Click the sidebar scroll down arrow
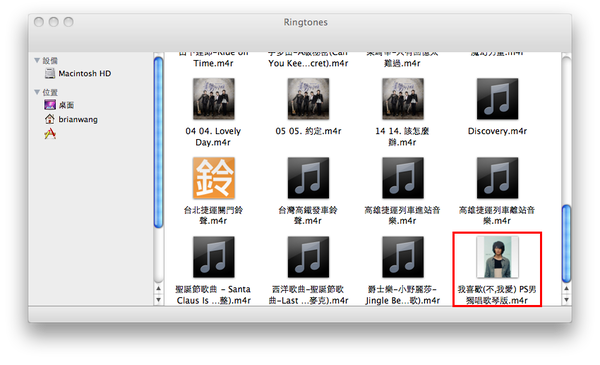The image size is (600, 365). click(158, 300)
